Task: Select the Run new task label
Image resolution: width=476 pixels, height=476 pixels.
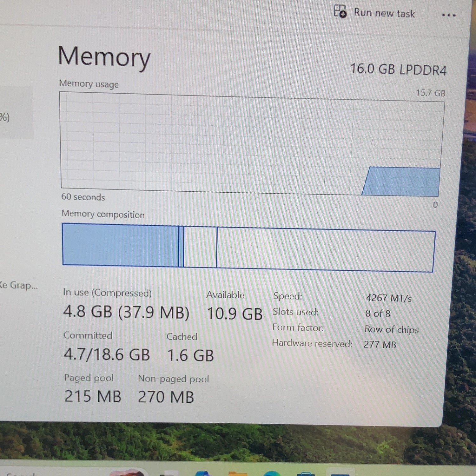Action: [384, 13]
